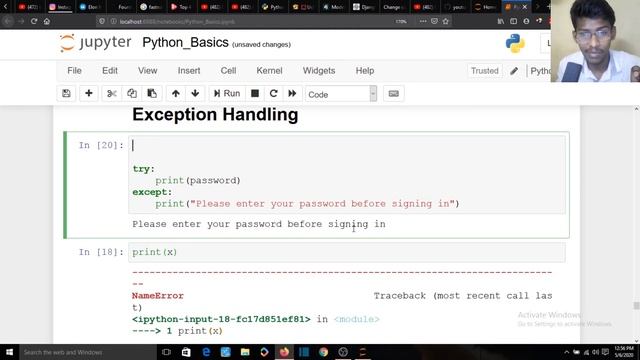Rename notebook by clicking Python_Basics title
This screenshot has width=640, height=360.
(185, 43)
